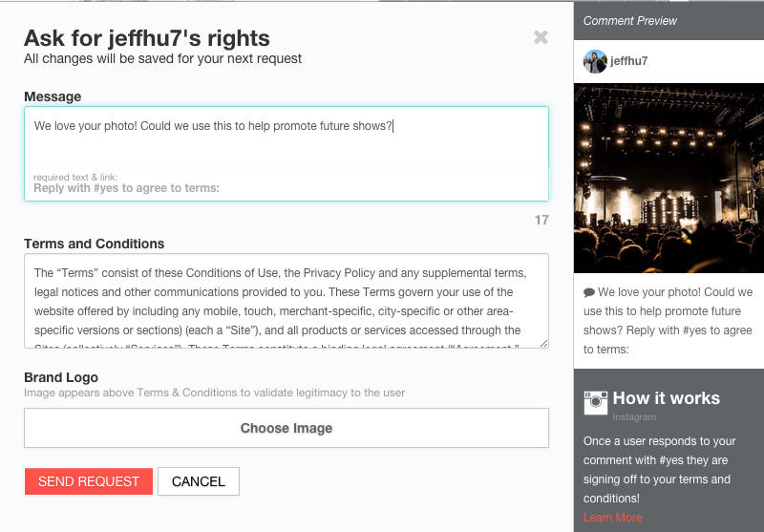764x532 pixels.
Task: Click the Brand Logo label
Action: 61,377
